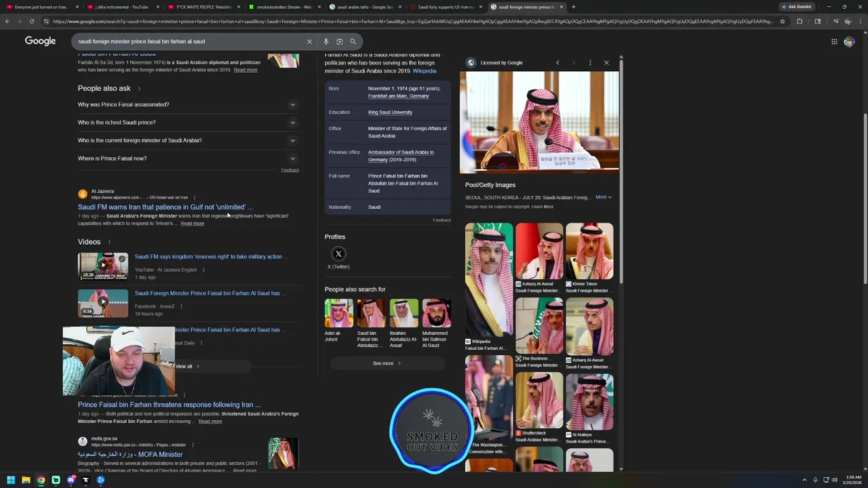Go to previous image in viewer

[x=557, y=62]
